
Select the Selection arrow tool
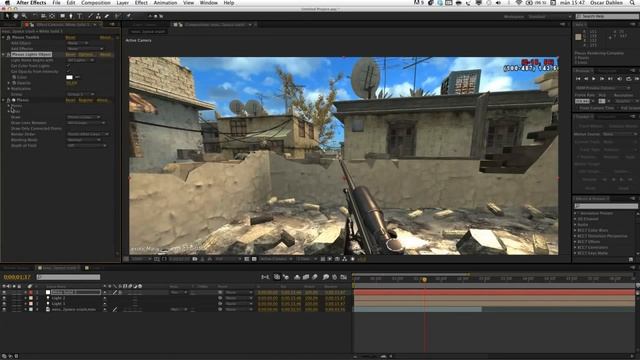[7, 16]
